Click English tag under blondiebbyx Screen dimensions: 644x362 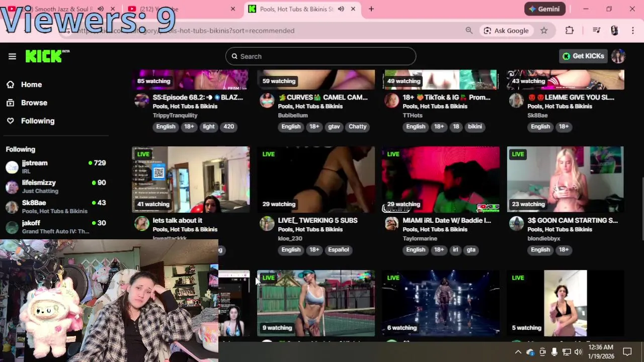540,250
